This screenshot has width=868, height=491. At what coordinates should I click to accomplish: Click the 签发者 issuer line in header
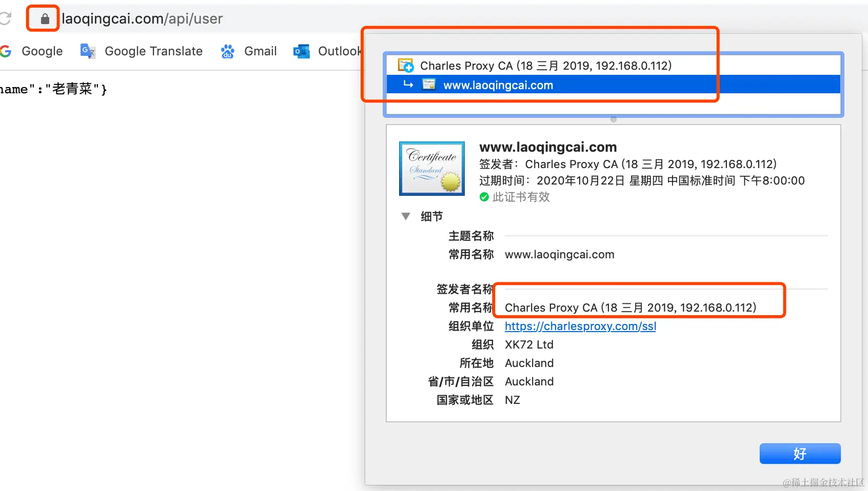point(628,164)
